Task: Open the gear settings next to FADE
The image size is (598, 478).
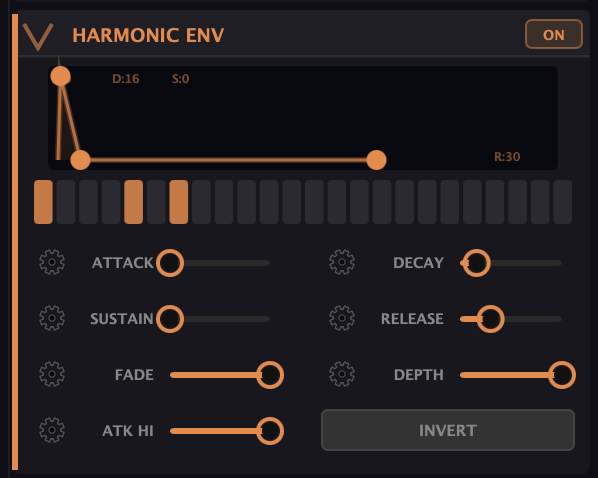Action: pyautogui.click(x=52, y=374)
